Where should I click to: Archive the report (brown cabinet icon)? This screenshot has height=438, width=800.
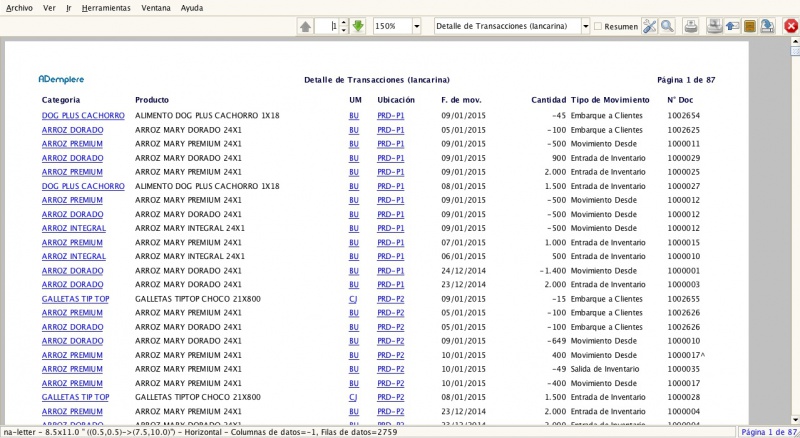click(749, 26)
